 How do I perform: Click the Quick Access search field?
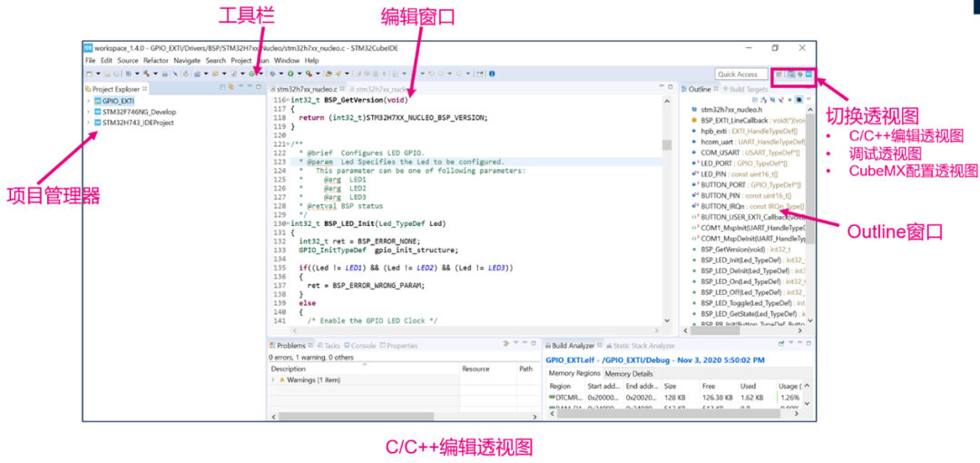click(741, 74)
